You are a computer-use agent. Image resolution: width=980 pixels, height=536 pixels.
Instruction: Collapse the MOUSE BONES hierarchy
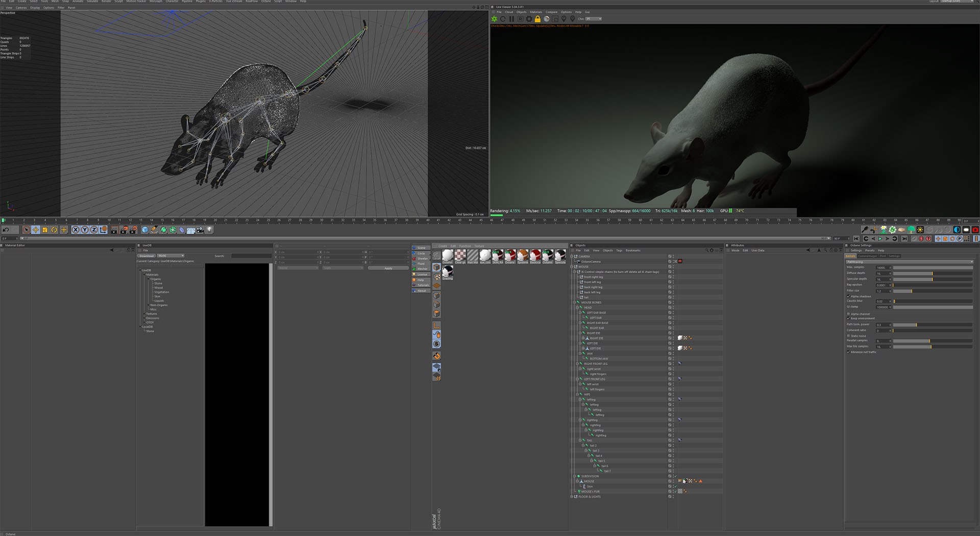[x=574, y=302]
